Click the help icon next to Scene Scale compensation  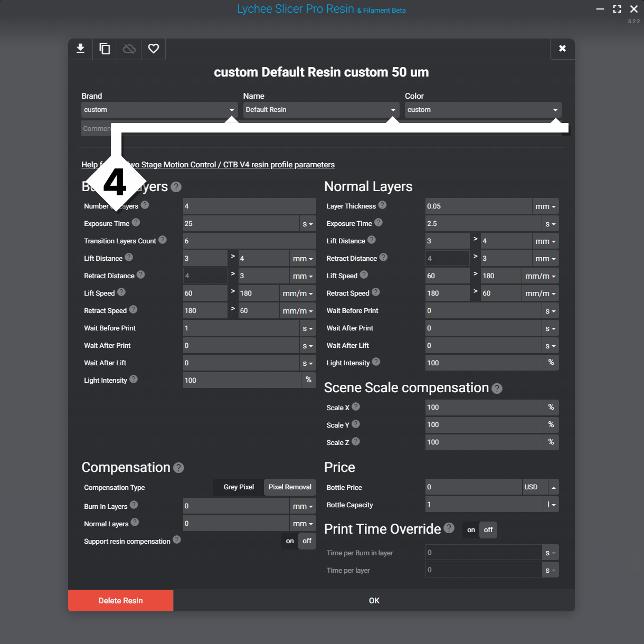496,388
